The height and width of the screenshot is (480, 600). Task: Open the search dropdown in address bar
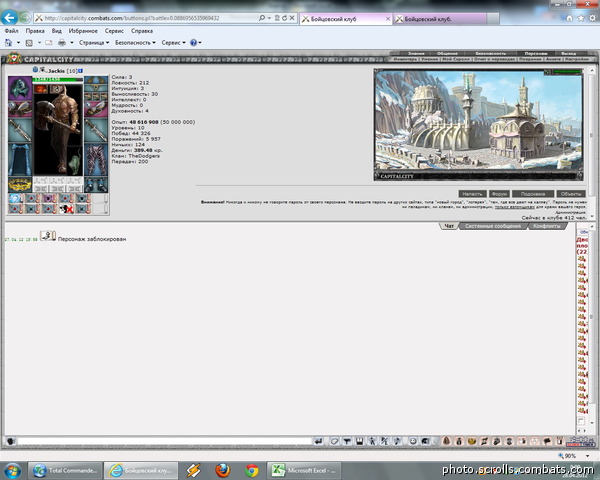pyautogui.click(x=269, y=18)
